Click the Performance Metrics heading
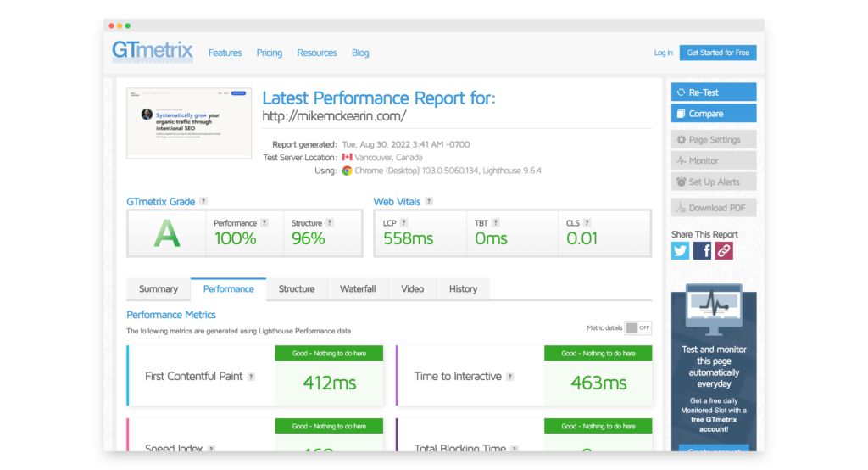 click(171, 315)
